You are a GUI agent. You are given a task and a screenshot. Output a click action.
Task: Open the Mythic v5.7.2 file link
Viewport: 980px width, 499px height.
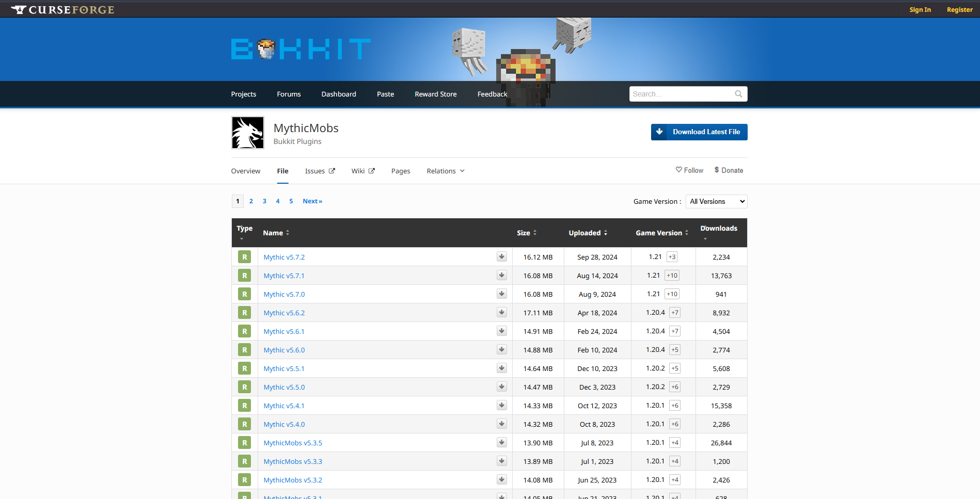click(x=284, y=257)
